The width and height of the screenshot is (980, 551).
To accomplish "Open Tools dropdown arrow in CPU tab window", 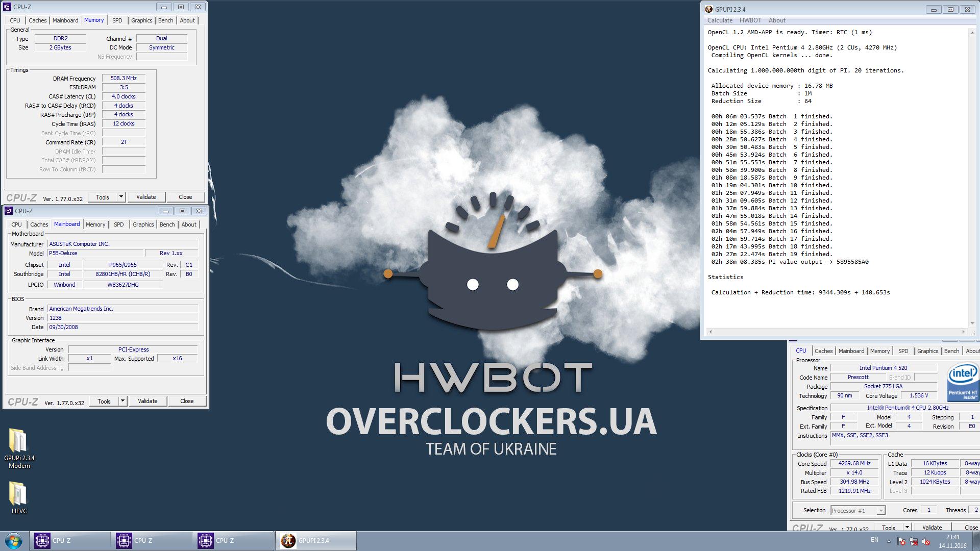I will 907,527.
